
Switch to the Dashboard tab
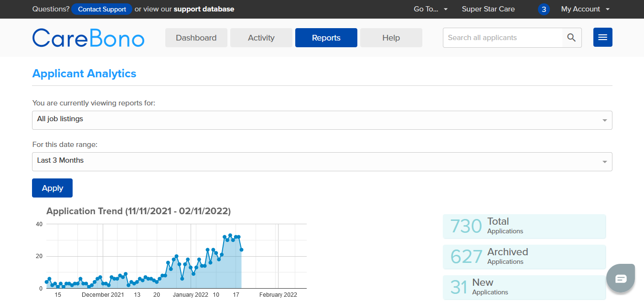click(x=196, y=37)
